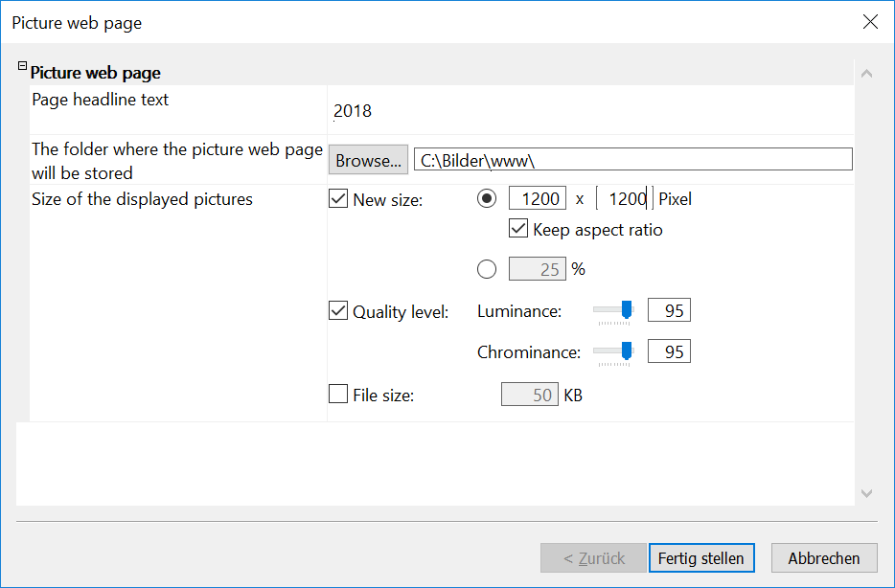Viewport: 895px width, 588px height.
Task: Click the folder path input field
Action: click(x=632, y=160)
